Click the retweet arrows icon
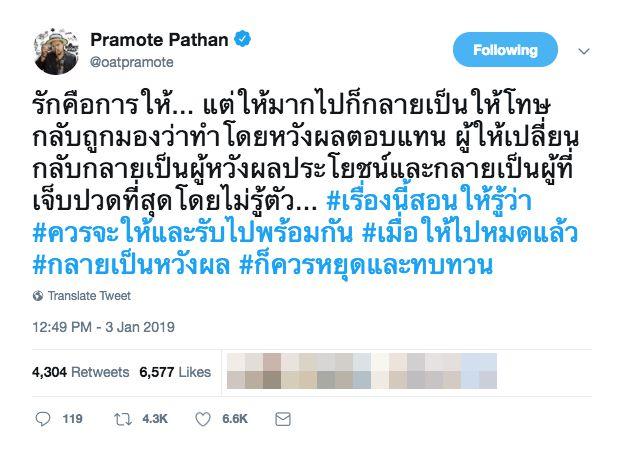This screenshot has width=621, height=450. point(123,419)
